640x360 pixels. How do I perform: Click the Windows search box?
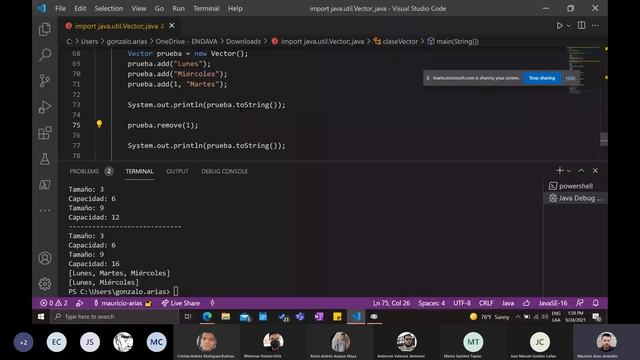click(x=115, y=316)
